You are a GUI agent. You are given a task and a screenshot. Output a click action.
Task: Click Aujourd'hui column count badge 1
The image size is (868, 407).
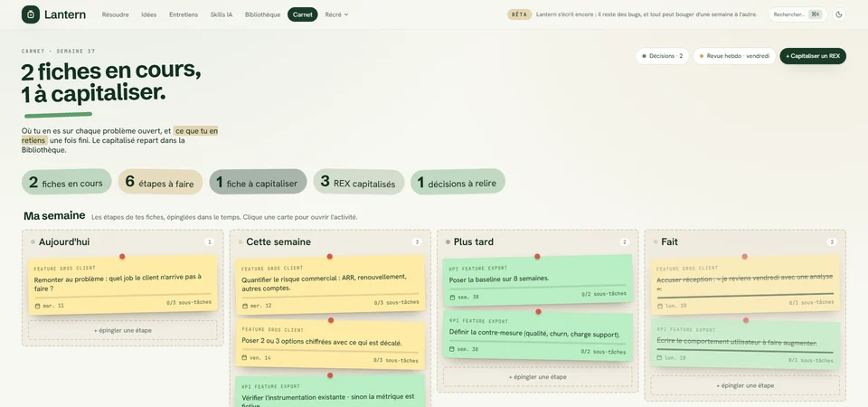click(x=209, y=242)
